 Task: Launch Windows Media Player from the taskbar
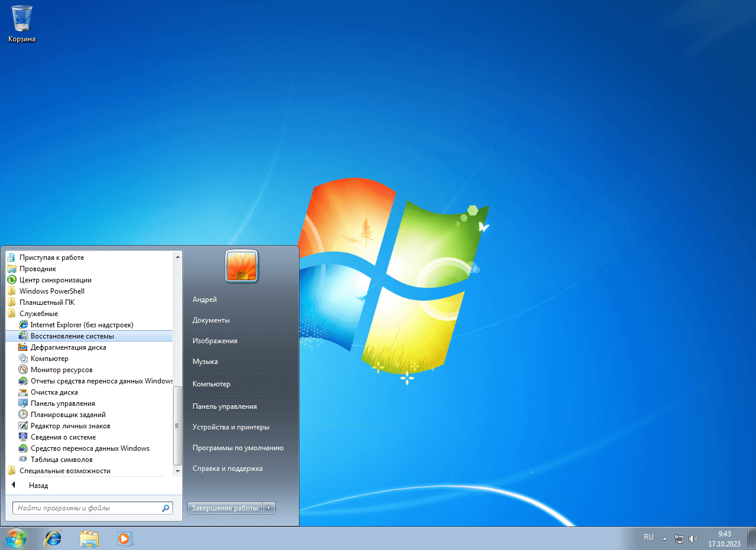point(125,538)
